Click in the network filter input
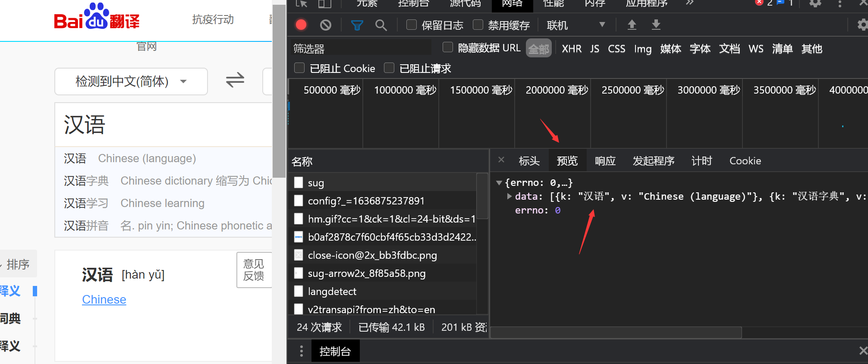This screenshot has height=364, width=868. tap(361, 48)
